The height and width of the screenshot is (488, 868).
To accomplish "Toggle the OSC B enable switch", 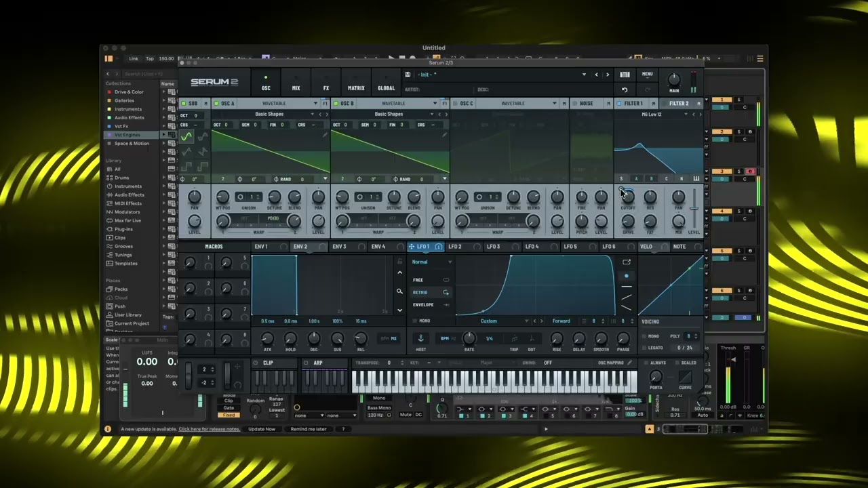I will (x=336, y=104).
